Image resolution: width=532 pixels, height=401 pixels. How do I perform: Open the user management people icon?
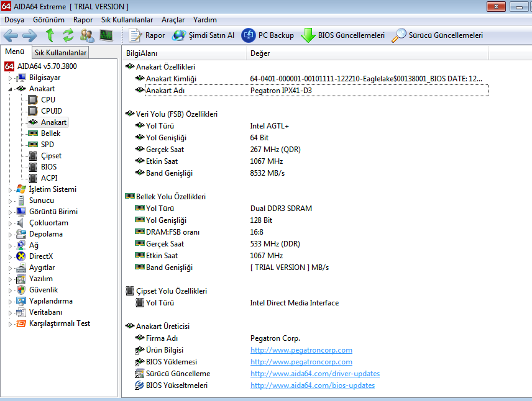(87, 35)
